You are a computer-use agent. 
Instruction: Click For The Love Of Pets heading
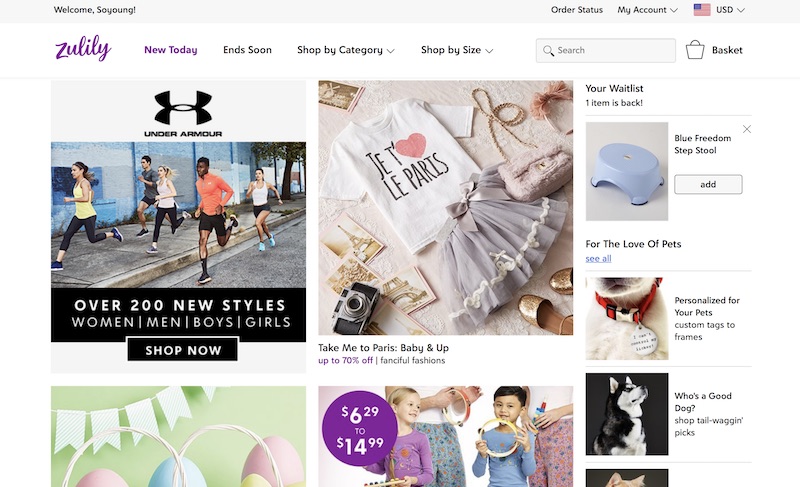[x=633, y=244]
